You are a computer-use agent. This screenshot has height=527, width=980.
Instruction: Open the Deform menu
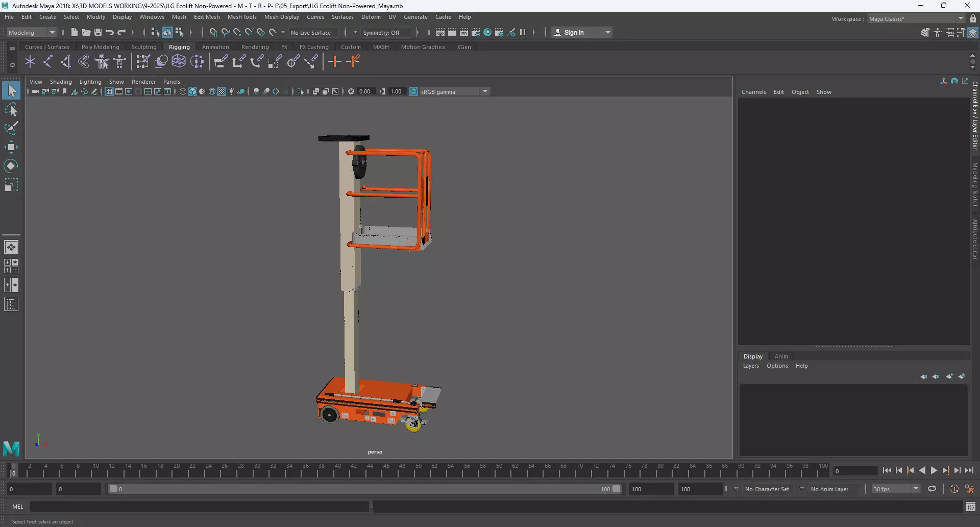click(x=371, y=17)
